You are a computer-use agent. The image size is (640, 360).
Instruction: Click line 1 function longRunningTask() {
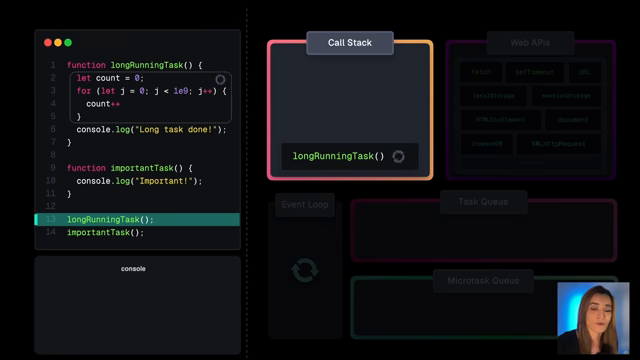[x=135, y=65]
